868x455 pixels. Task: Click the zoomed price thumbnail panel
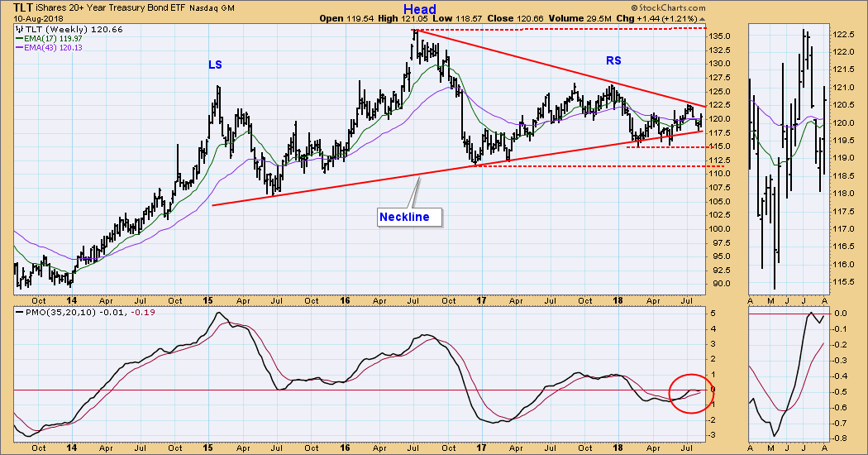click(x=787, y=157)
